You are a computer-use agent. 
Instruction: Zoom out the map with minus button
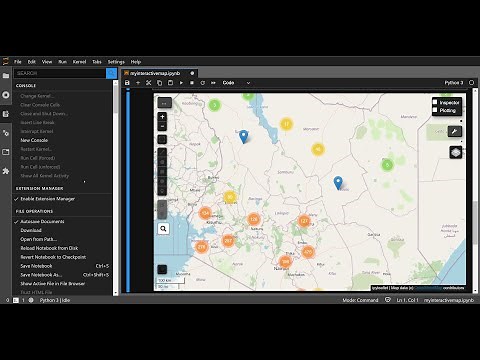[x=162, y=126]
